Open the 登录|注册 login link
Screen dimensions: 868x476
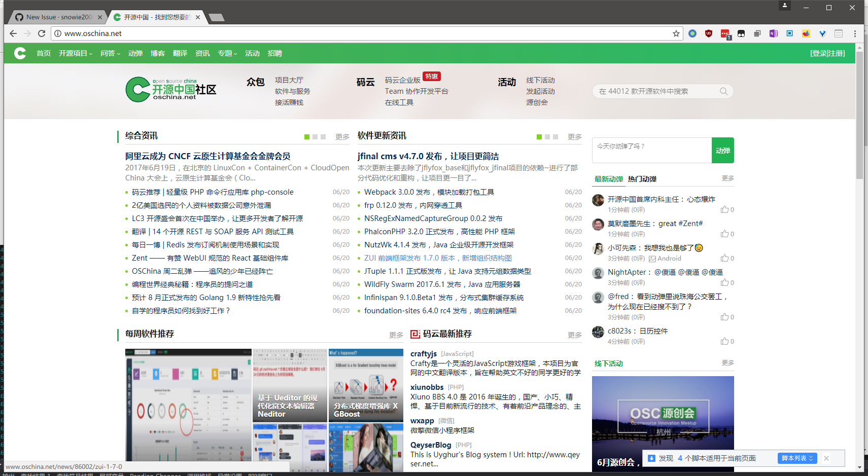click(x=827, y=53)
